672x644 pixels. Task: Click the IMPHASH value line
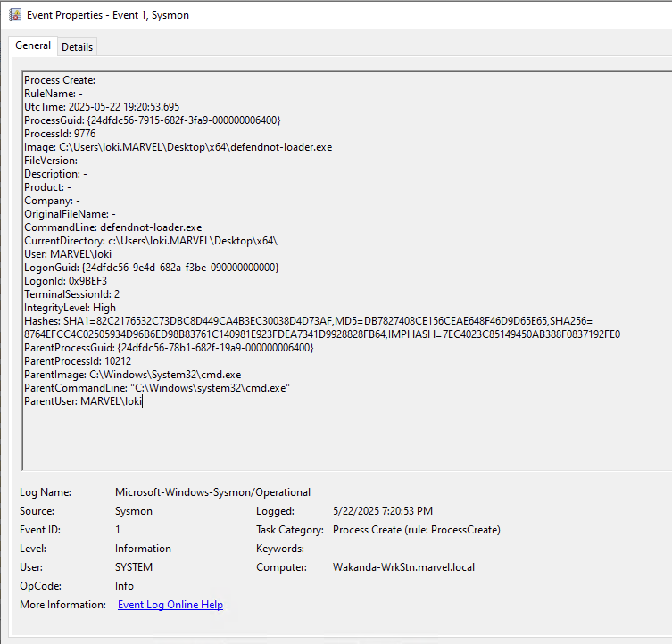click(x=322, y=334)
